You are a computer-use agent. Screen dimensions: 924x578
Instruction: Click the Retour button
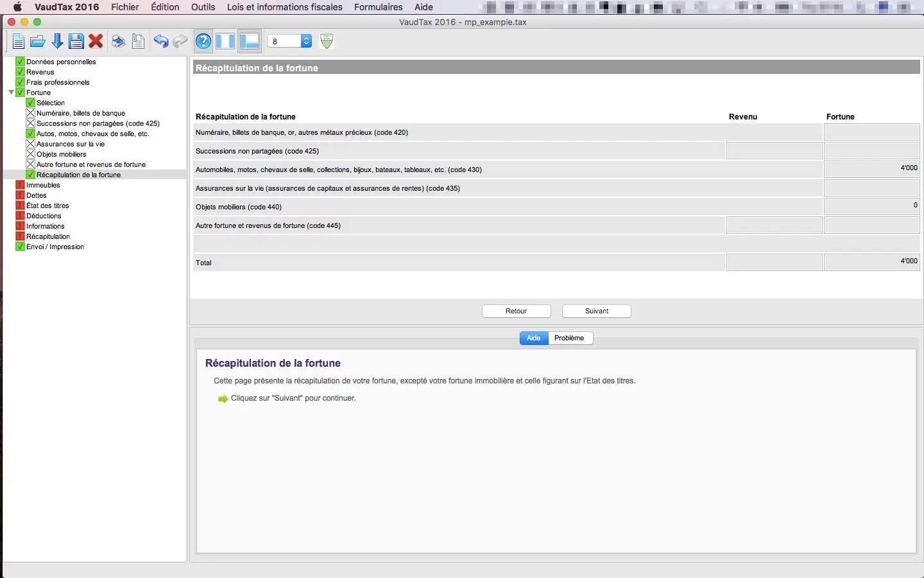click(x=517, y=311)
